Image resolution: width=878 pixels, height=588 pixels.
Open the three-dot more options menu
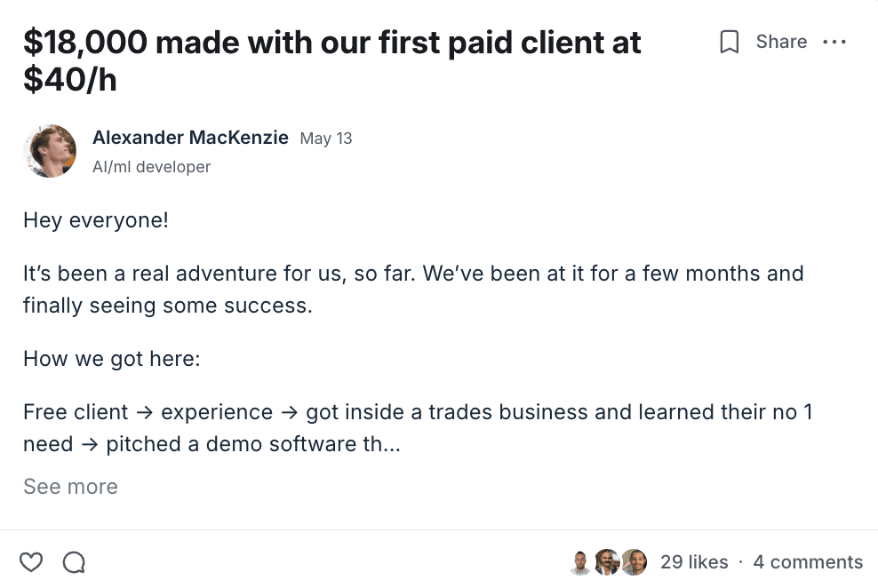coord(834,42)
